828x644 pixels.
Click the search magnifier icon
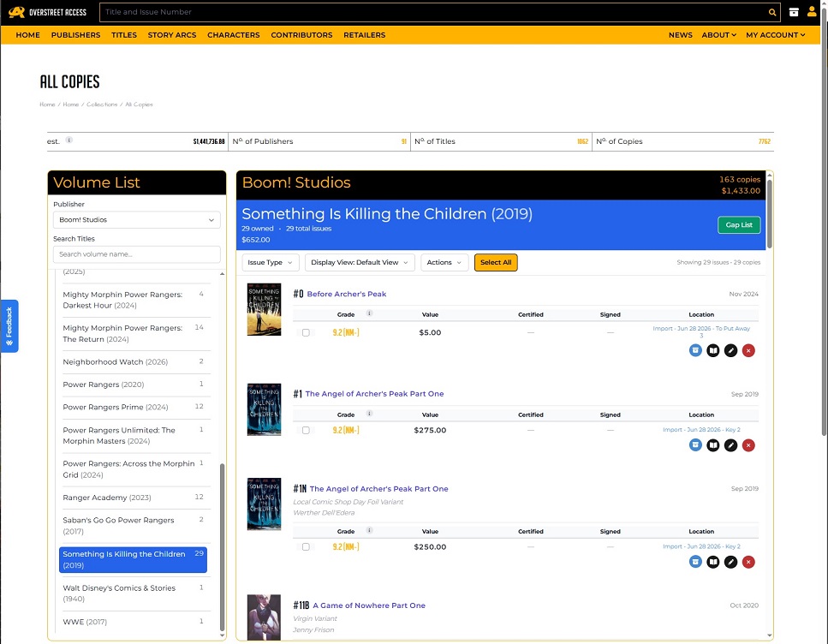coord(772,12)
